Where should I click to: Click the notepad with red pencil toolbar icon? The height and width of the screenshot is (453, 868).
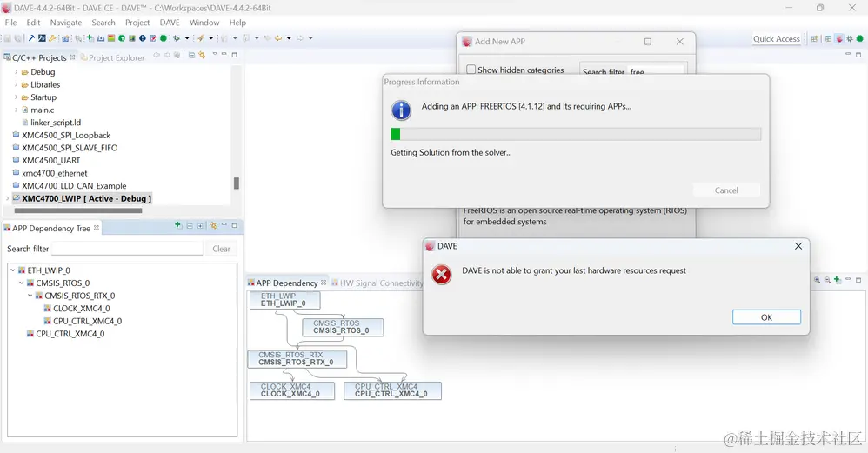coord(153,38)
